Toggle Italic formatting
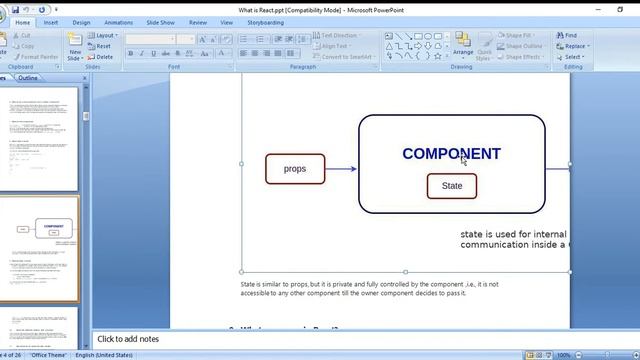This screenshot has width=640, height=360. [x=142, y=53]
